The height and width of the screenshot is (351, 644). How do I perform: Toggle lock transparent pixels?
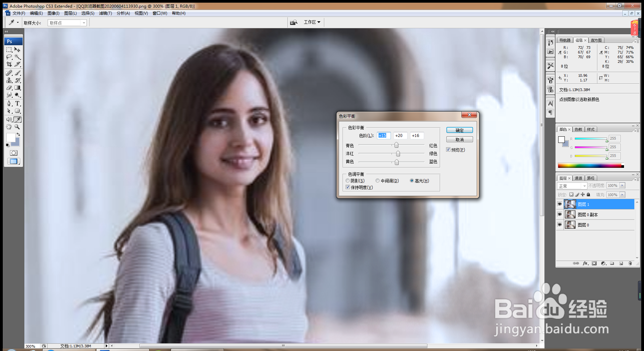[571, 195]
